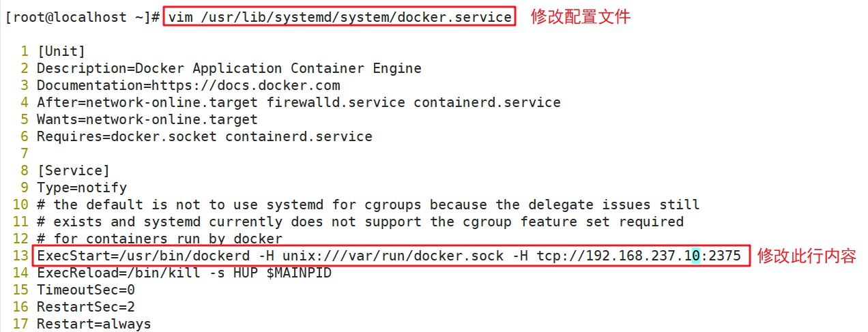Click the Restart=always line

coord(93,324)
